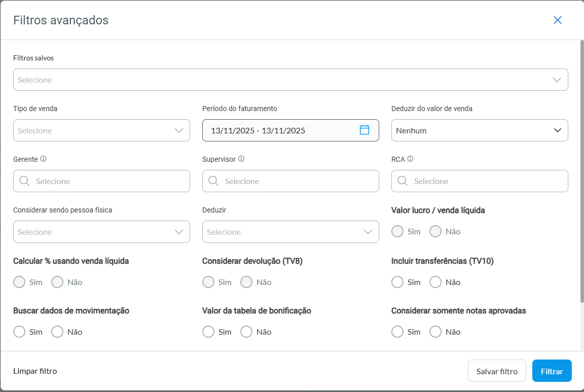The image size is (584, 392).
Task: Click the magnifier icon in Gerente field
Action: point(24,181)
